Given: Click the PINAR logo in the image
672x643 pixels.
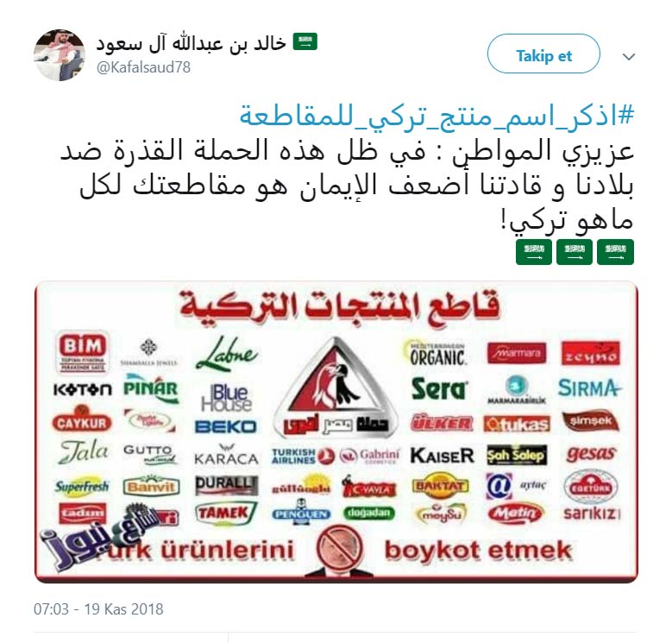Looking at the screenshot, I should click(151, 388).
